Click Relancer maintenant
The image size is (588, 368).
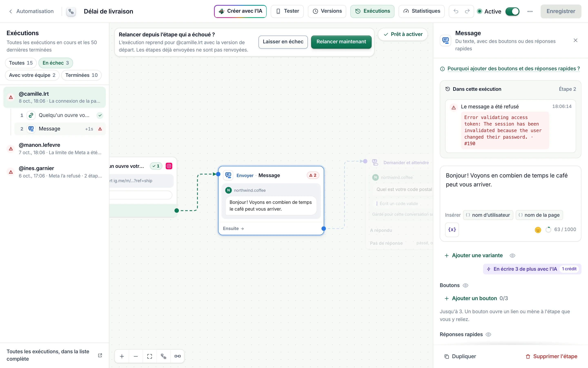[x=341, y=42]
